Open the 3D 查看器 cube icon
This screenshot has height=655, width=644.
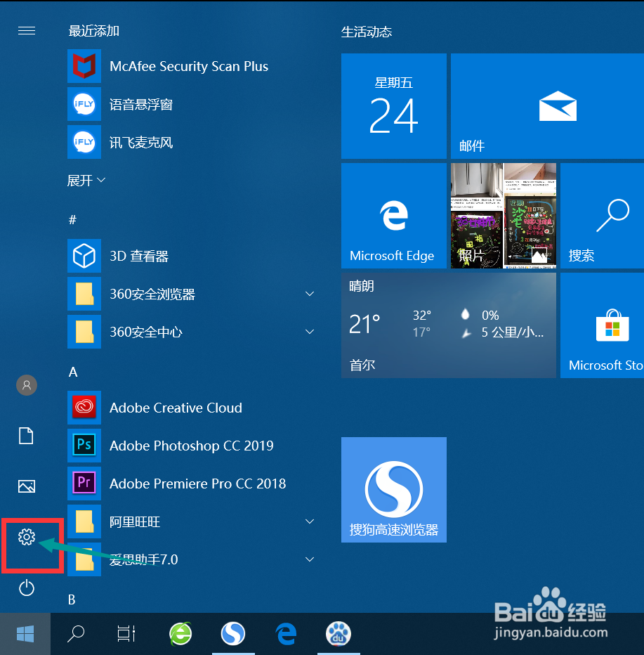click(84, 256)
